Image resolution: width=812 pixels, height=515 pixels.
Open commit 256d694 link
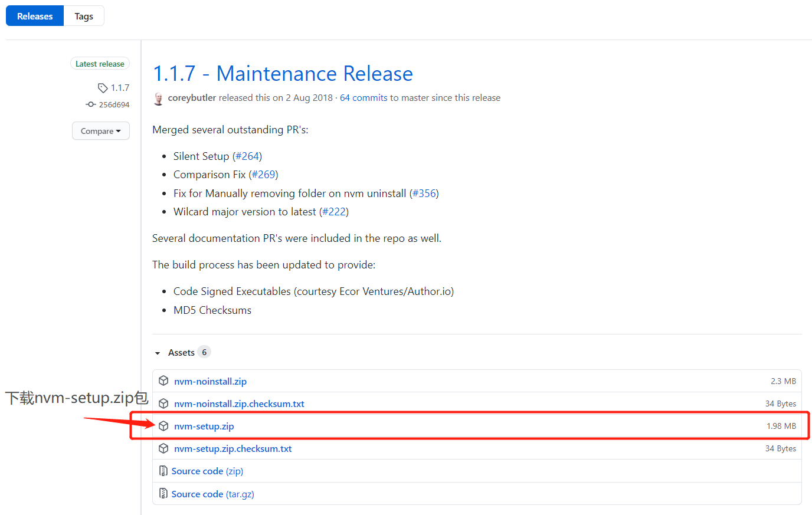coord(114,104)
